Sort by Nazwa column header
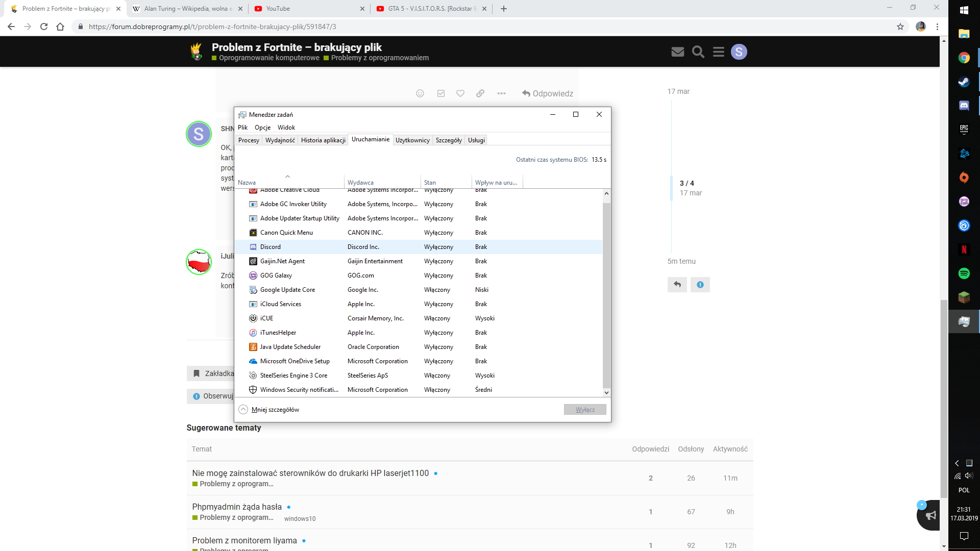Viewport: 980px width, 551px height. click(x=289, y=182)
